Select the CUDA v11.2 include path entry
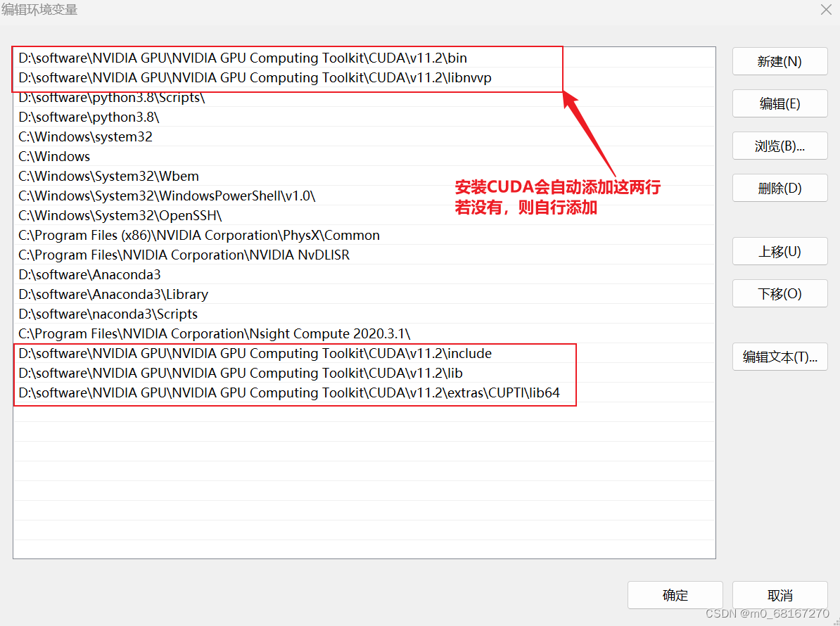 255,354
